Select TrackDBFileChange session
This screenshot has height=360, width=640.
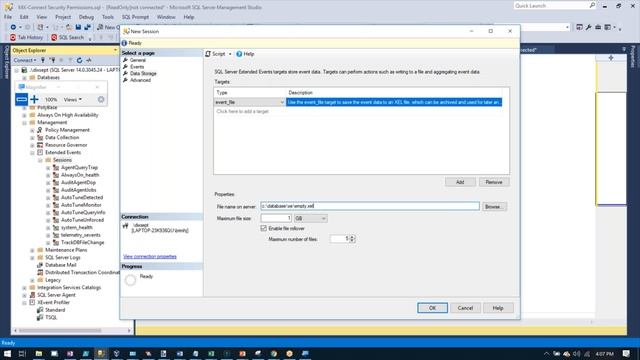[x=82, y=242]
